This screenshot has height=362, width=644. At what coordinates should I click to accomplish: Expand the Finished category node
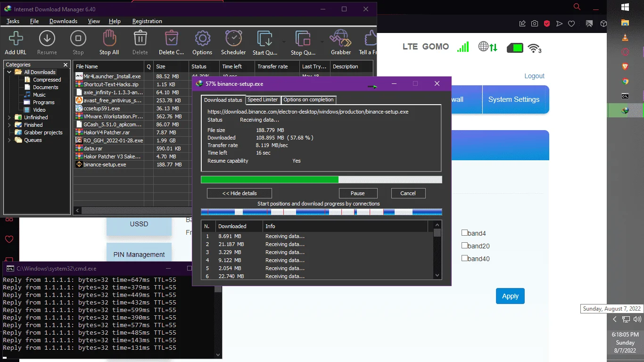[x=9, y=125]
